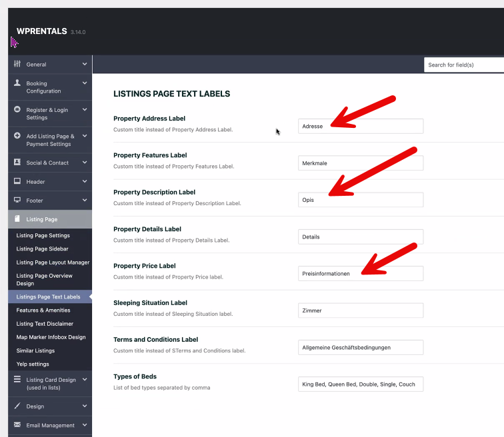Image resolution: width=504 pixels, height=437 pixels.
Task: Open Features & Amenities submenu
Action: tap(43, 310)
